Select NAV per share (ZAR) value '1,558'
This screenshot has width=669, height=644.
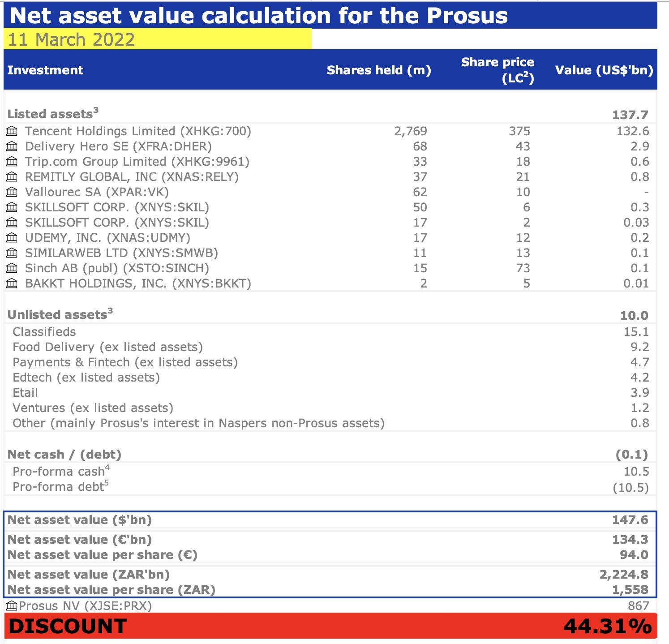630,590
